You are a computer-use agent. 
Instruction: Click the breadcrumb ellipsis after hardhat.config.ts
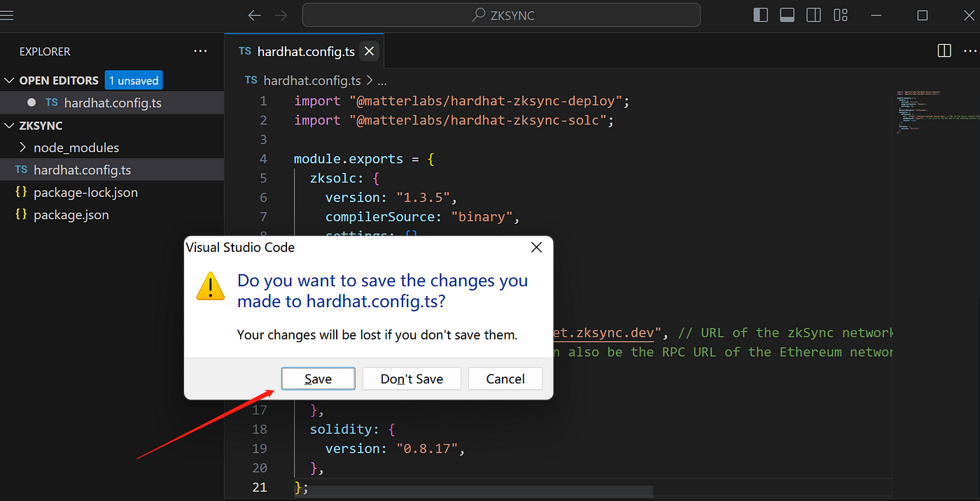pos(382,81)
